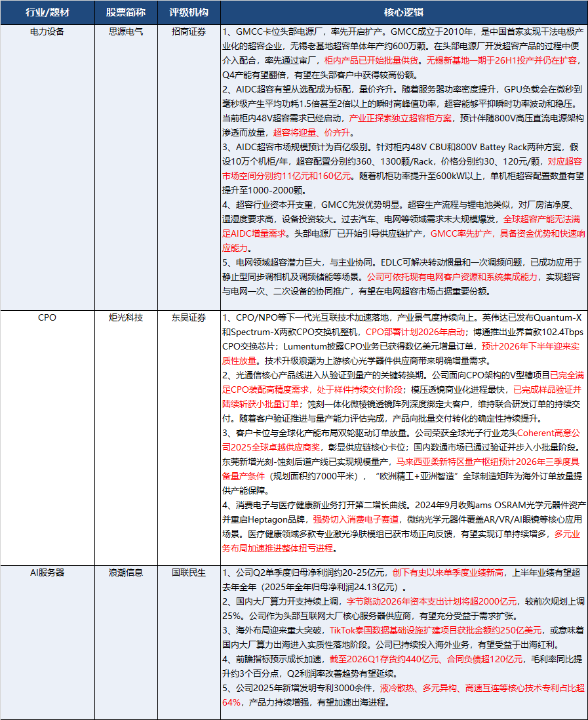Click the line starting 2、光通信核心产品线进入

pyautogui.click(x=403, y=375)
